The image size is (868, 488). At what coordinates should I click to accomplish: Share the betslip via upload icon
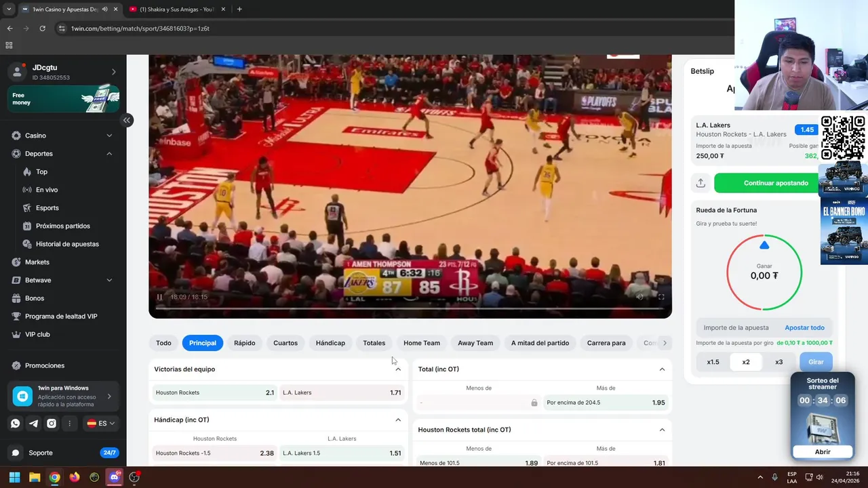[701, 183]
